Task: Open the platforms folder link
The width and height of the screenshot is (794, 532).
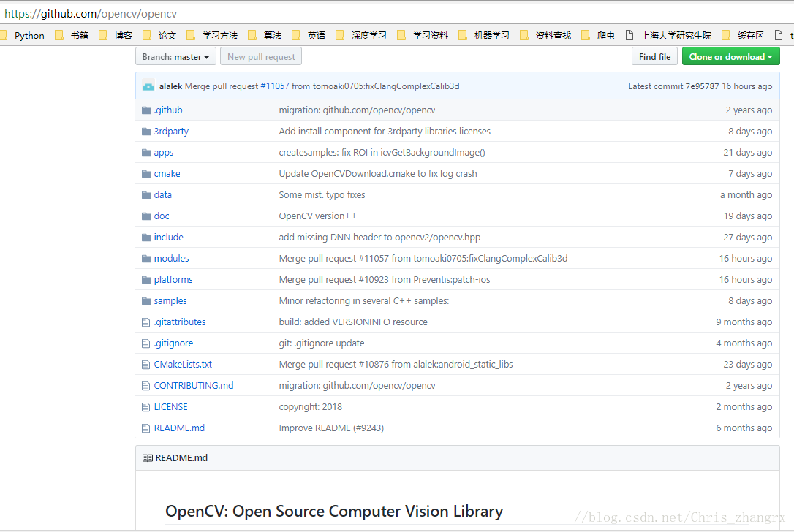Action: coord(173,279)
